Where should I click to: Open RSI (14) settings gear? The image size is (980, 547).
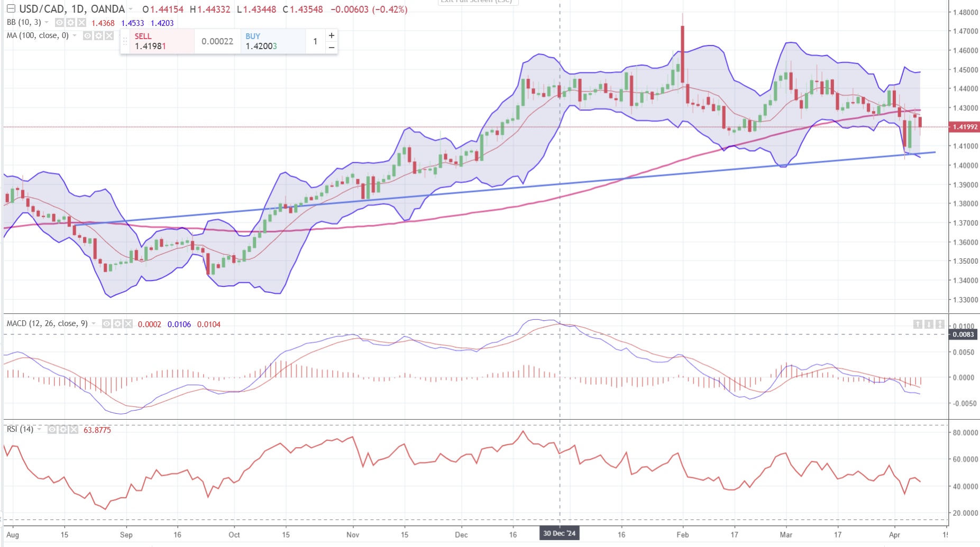63,430
